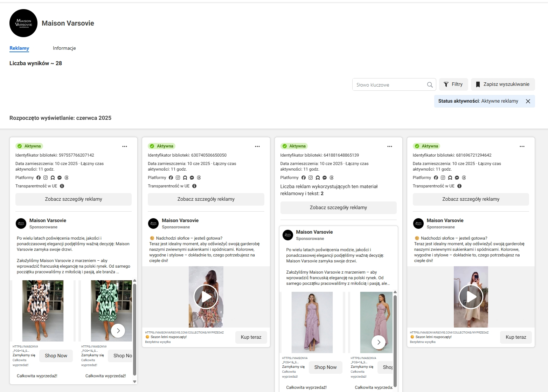This screenshot has height=392, width=548.
Task: Open first purple dress image in third ad
Action: pos(312,322)
